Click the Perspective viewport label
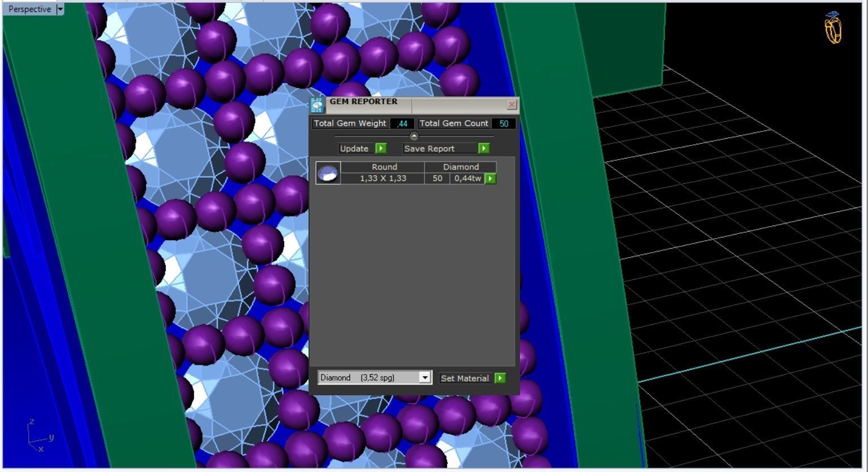 coord(29,9)
